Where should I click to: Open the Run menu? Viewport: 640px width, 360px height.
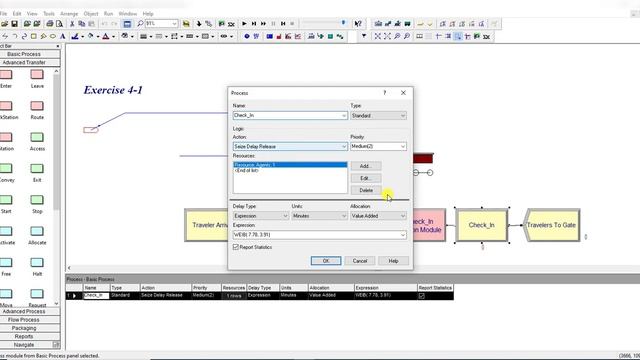click(108, 13)
